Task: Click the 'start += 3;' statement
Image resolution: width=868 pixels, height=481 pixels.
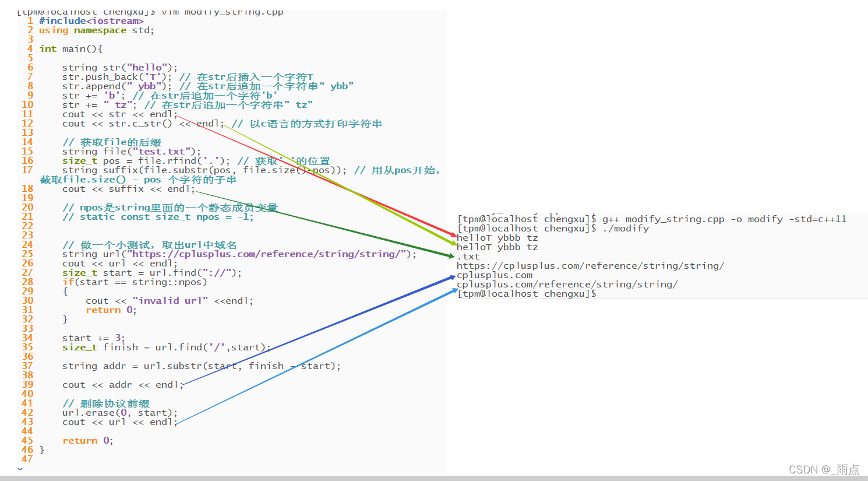Action: [x=94, y=338]
